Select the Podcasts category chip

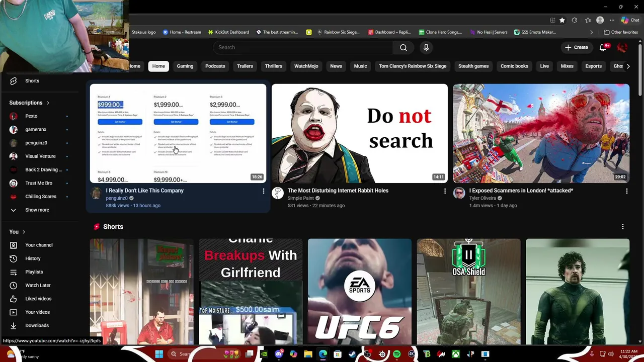point(215,66)
